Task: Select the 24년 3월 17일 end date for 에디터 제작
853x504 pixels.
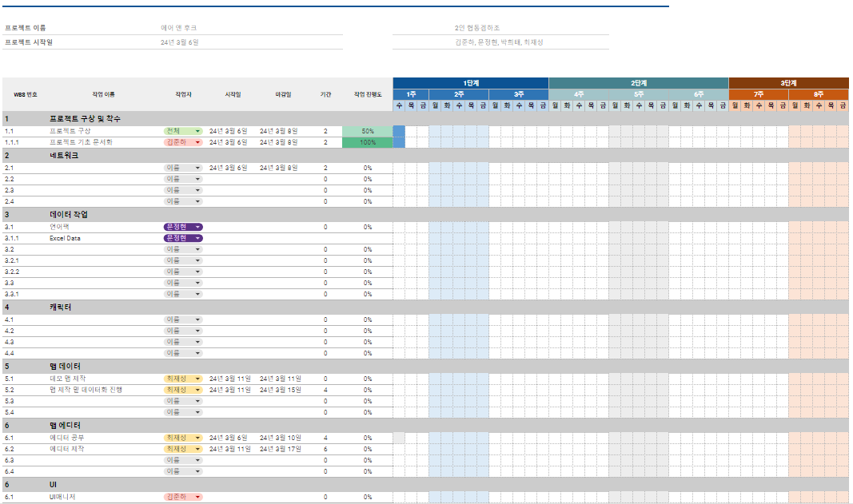Action: (280, 449)
